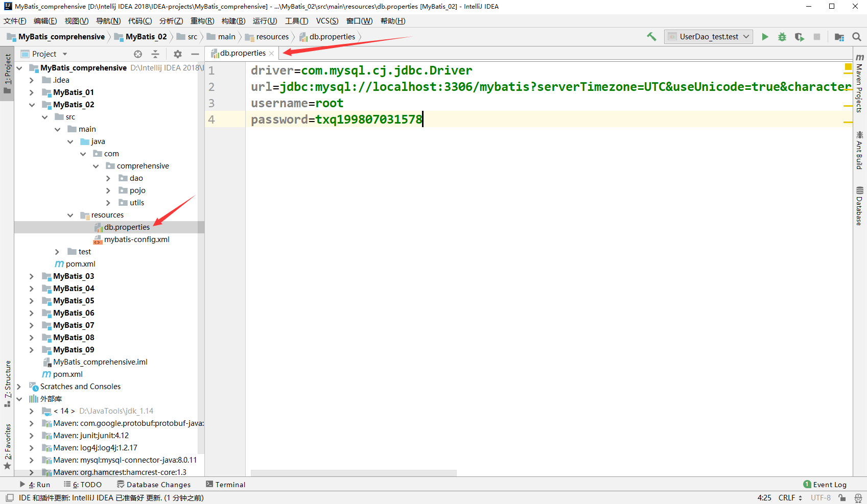The width and height of the screenshot is (867, 504).
Task: Open the 重构(R) menu
Action: (x=202, y=21)
